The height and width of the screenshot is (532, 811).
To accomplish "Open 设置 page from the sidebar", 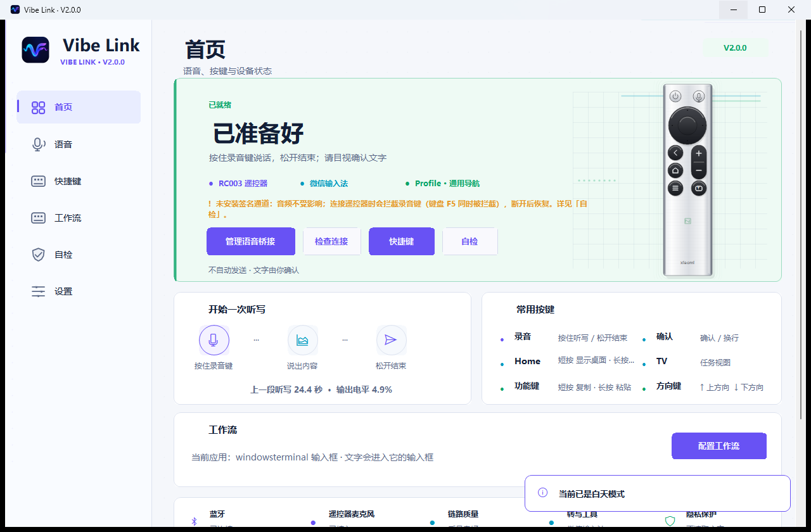I will point(79,291).
